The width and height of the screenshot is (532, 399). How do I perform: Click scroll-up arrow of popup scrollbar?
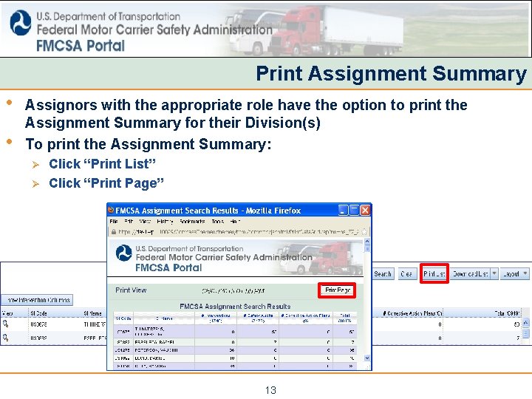(366, 241)
